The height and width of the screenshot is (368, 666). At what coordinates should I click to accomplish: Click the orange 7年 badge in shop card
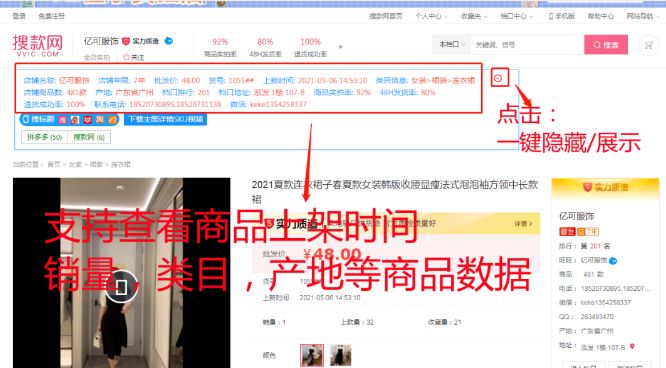coord(588,232)
